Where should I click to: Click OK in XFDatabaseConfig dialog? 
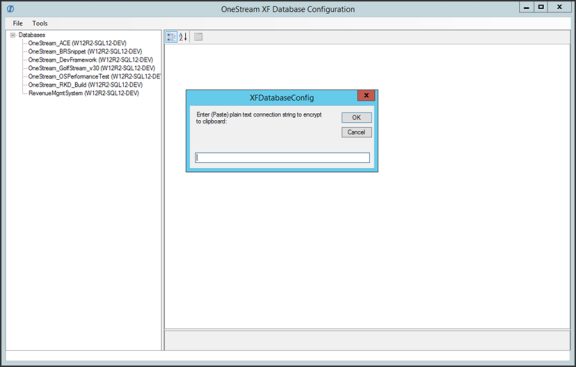pyautogui.click(x=356, y=118)
